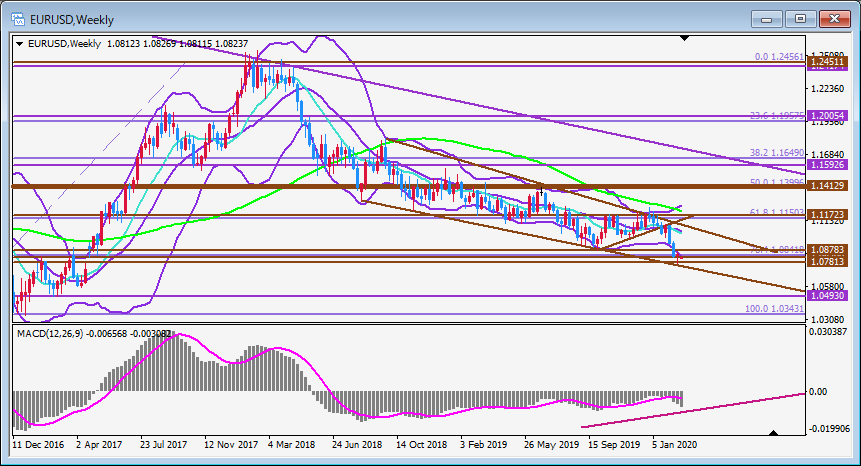Select the 1.11723 price level label
The width and height of the screenshot is (861, 466).
tap(827, 214)
